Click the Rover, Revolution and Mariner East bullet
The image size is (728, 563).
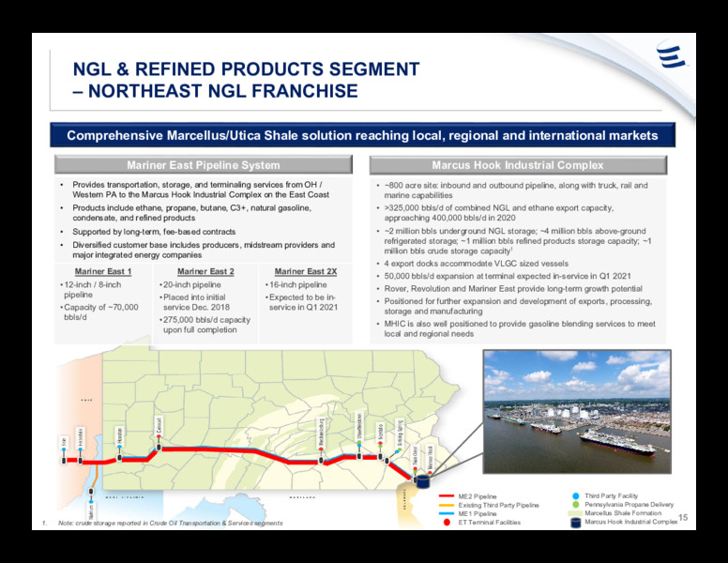pos(513,288)
